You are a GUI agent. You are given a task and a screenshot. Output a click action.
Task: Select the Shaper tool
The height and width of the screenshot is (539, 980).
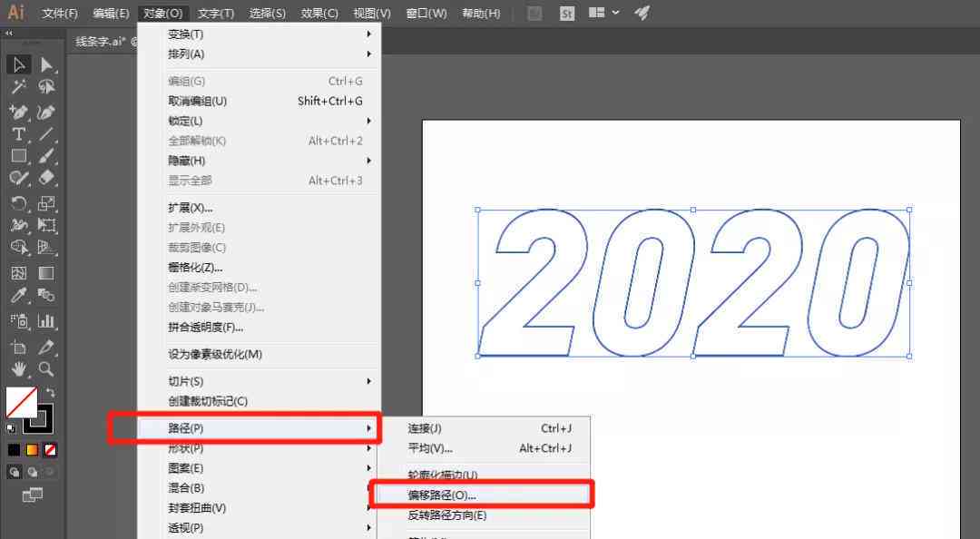click(x=19, y=178)
